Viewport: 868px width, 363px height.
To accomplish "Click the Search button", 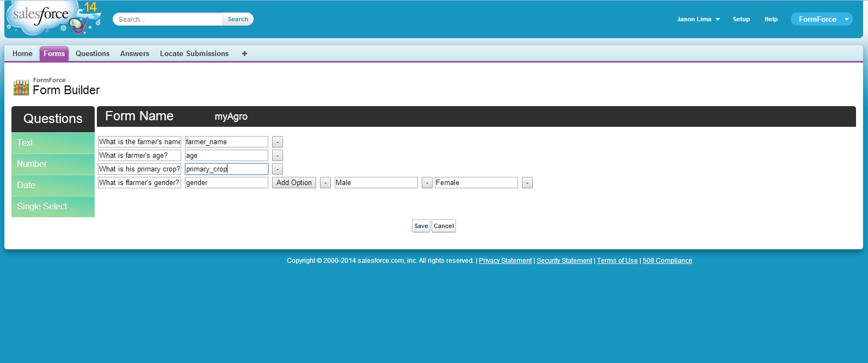I will pyautogui.click(x=238, y=19).
